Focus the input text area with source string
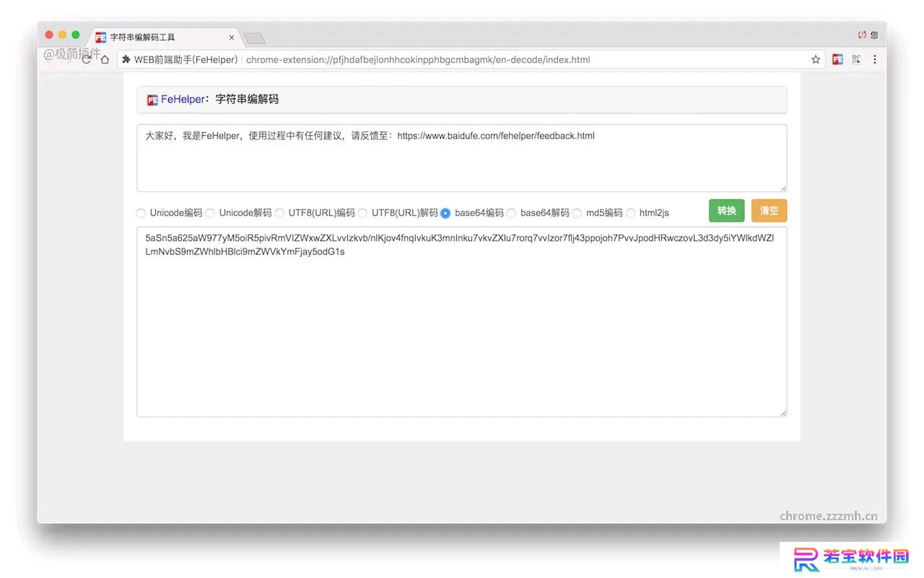This screenshot has width=924, height=578. [461, 158]
